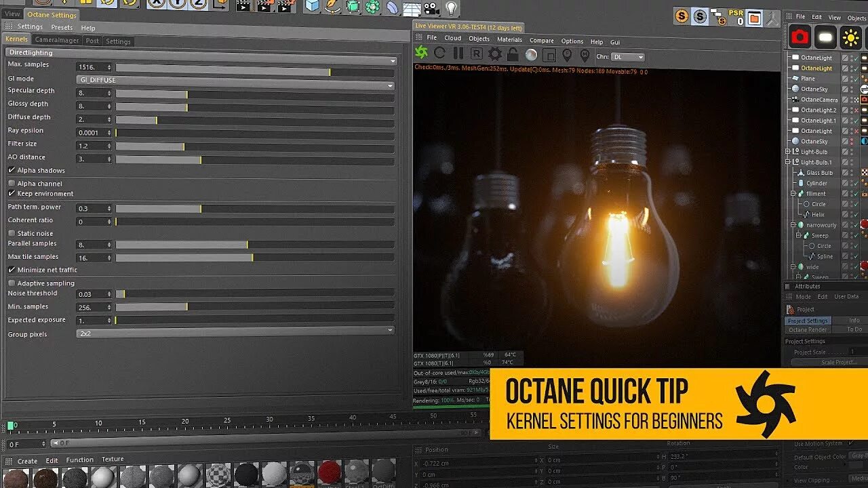
Task: Expand the Light-Bulb object in the tree
Action: click(x=788, y=152)
